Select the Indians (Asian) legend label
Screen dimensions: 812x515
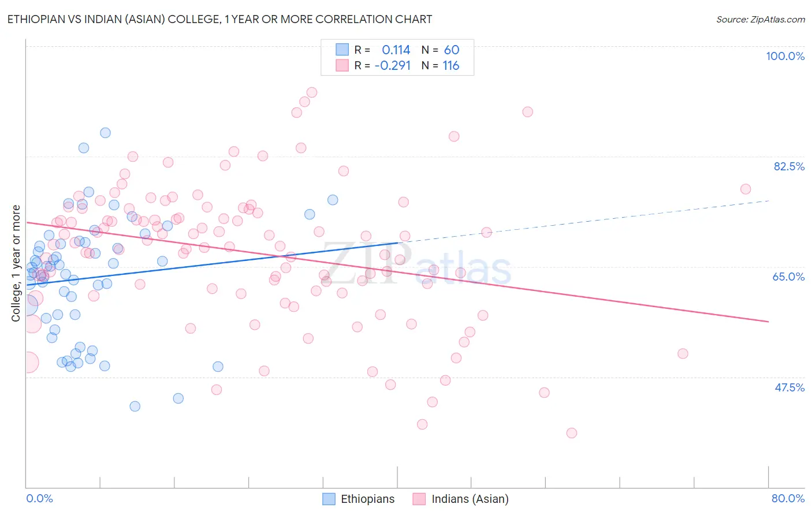470,499
